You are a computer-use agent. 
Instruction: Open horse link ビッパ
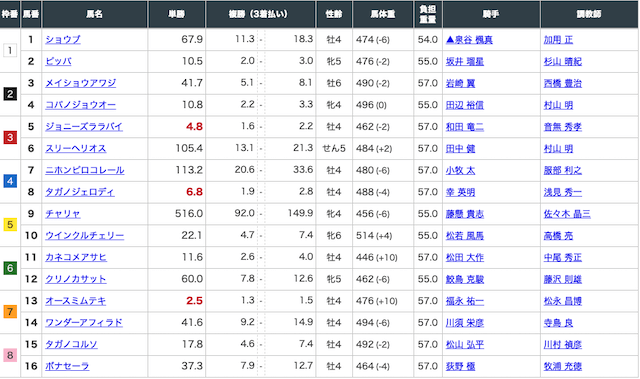(58, 62)
